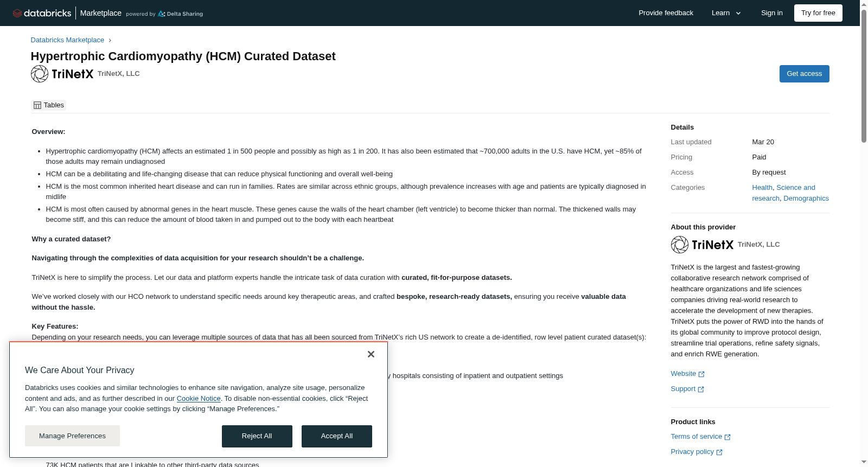868x467 pixels.
Task: Click the page vertical scrollbar thumb
Action: pyautogui.click(x=864, y=76)
